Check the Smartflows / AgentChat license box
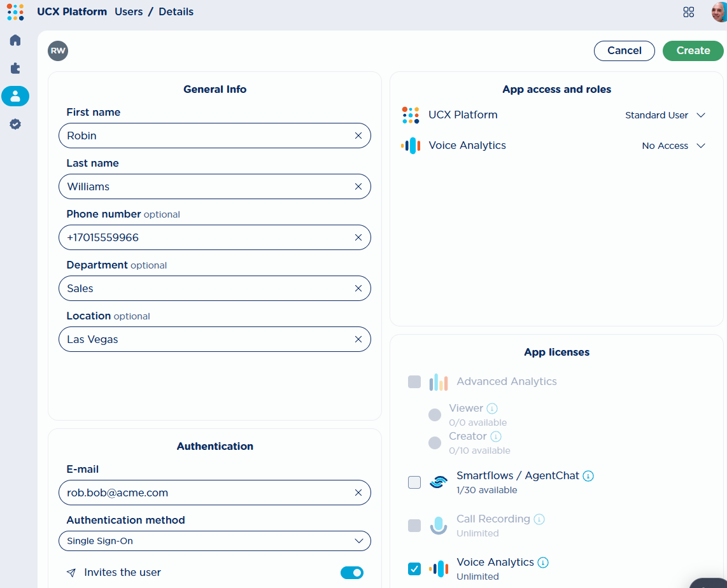Viewport: 727px width, 588px height. point(414,482)
